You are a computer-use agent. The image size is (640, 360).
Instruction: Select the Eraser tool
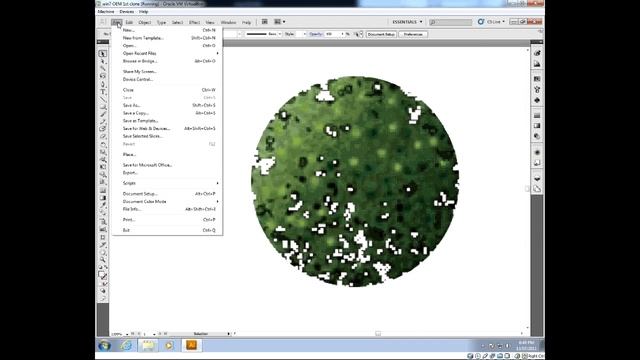point(103,137)
